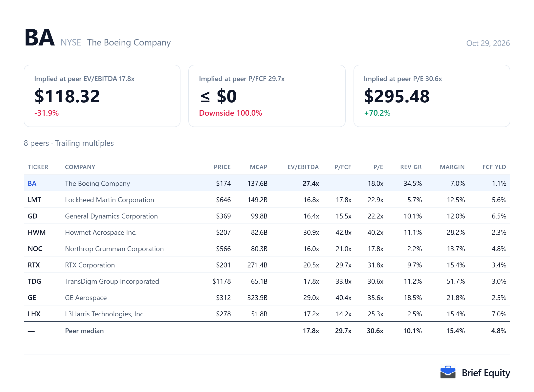Click the REV GR column header
Viewport: 534px width, 392px height.
pos(411,167)
